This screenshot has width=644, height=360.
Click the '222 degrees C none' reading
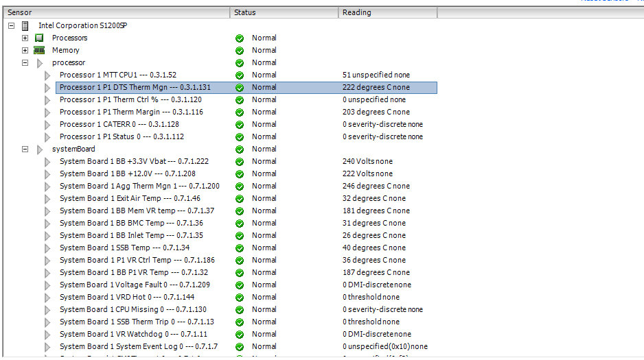coord(376,87)
